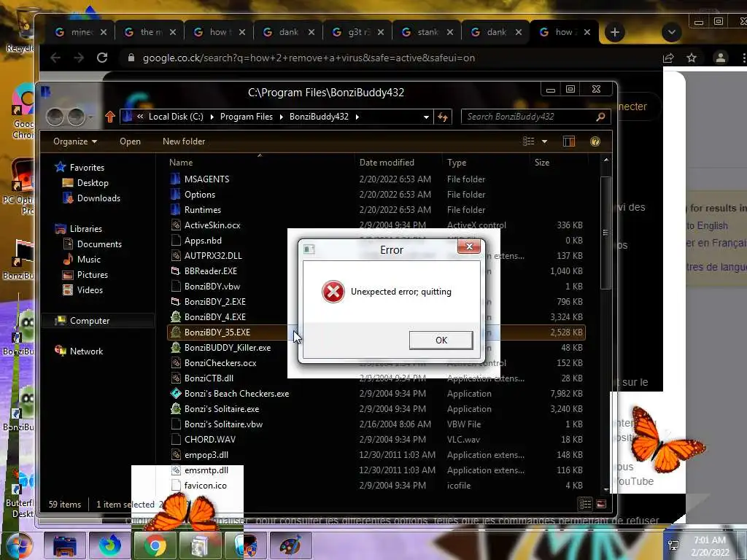Select the Runtimes folder icon
This screenshot has height=560, width=747.
(x=175, y=209)
